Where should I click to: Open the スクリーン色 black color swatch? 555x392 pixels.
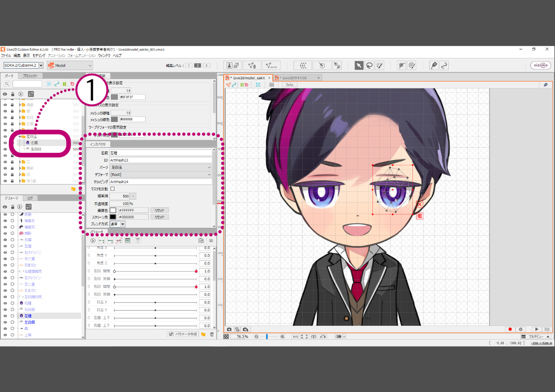(113, 217)
